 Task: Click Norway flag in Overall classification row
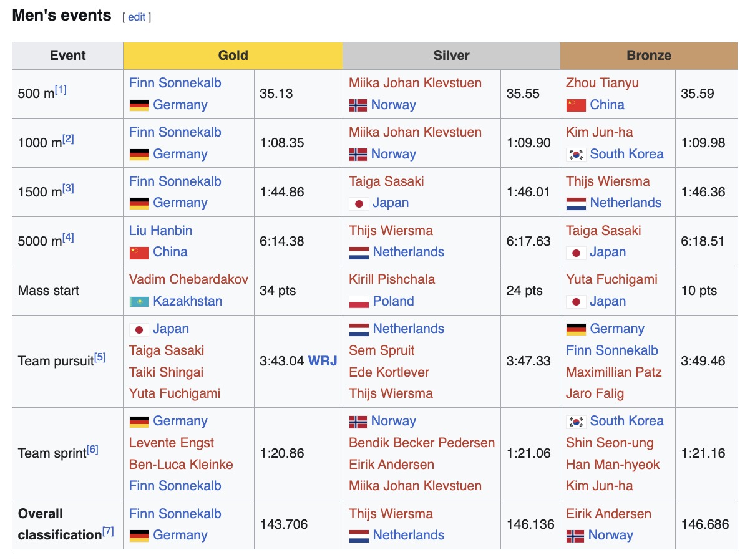tap(575, 536)
